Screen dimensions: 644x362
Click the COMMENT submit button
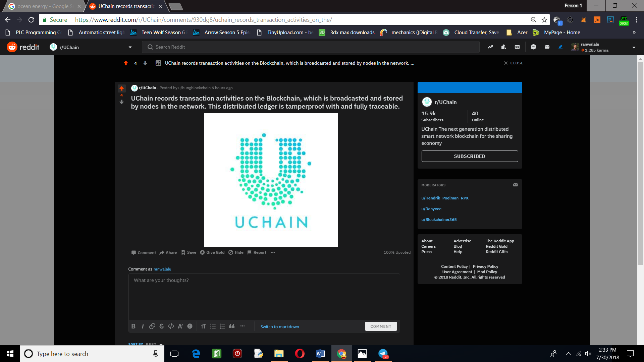pos(381,326)
